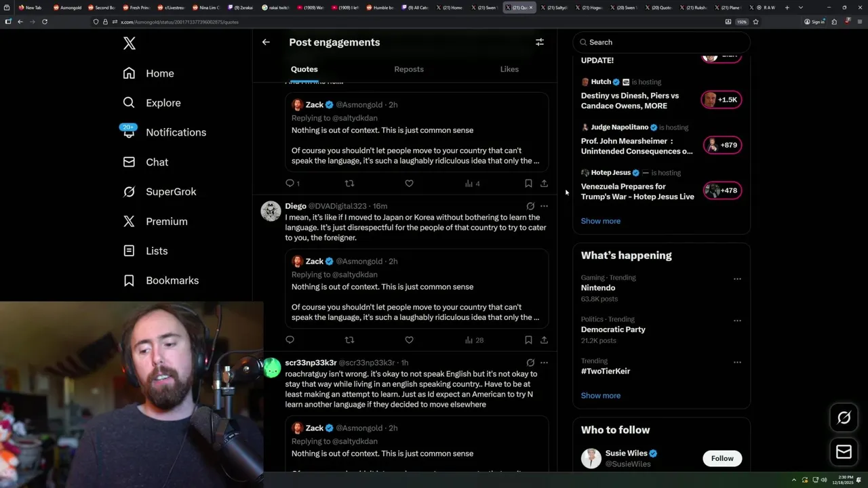Repost Diego's quote post

[349, 340]
